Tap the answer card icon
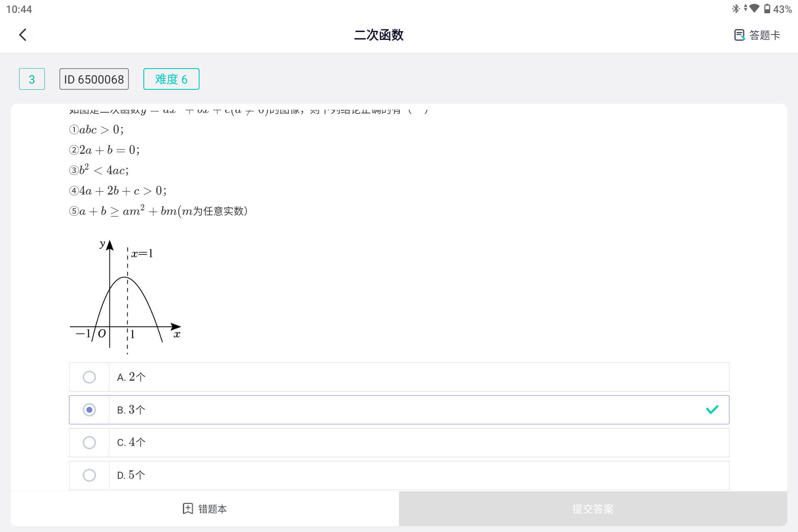The width and height of the screenshot is (798, 532). pyautogui.click(x=739, y=35)
